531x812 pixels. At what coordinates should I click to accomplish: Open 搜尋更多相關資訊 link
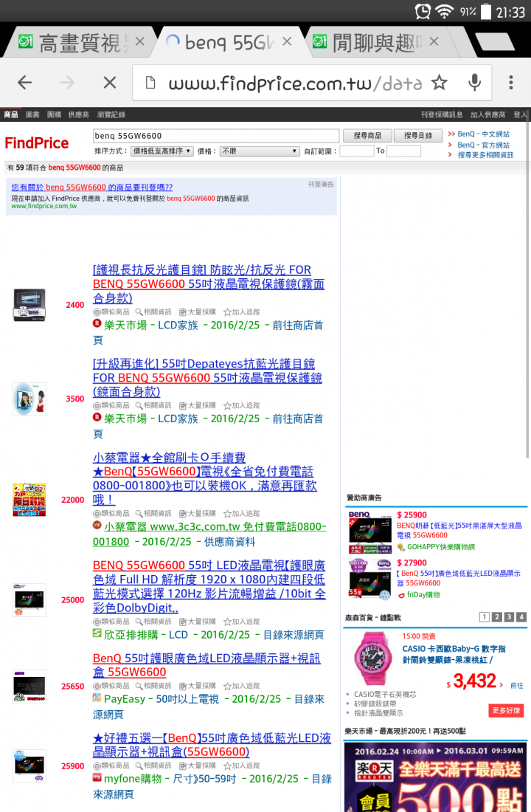[485, 155]
